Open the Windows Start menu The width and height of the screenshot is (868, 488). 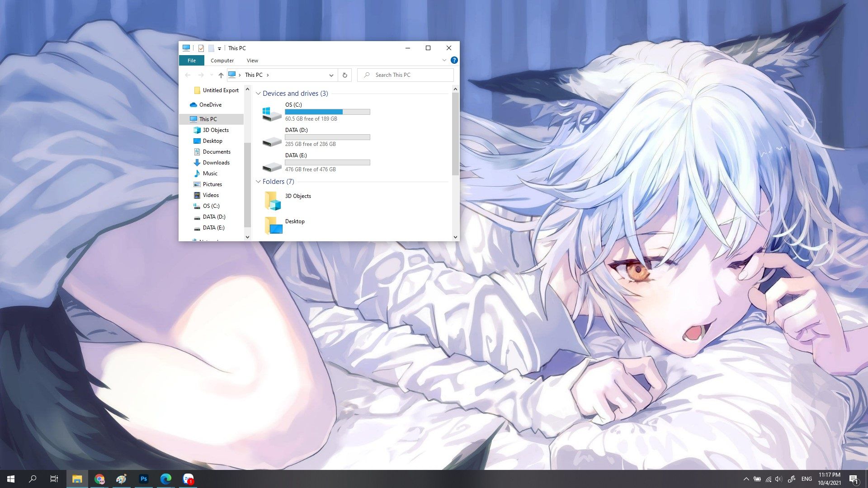click(x=11, y=479)
